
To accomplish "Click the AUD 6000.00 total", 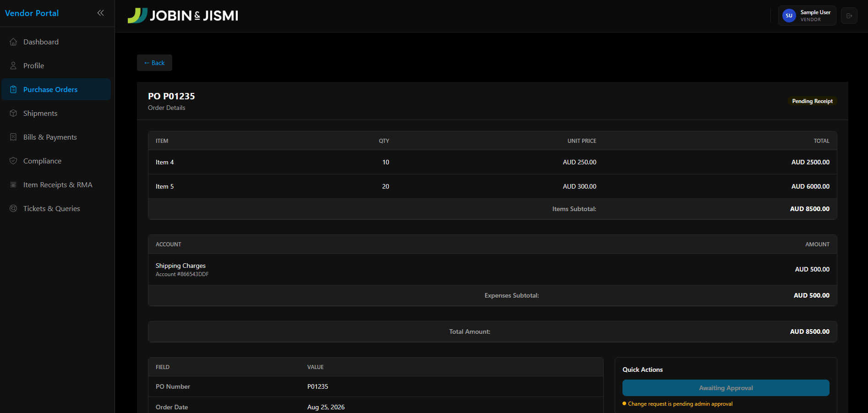I will pos(810,186).
